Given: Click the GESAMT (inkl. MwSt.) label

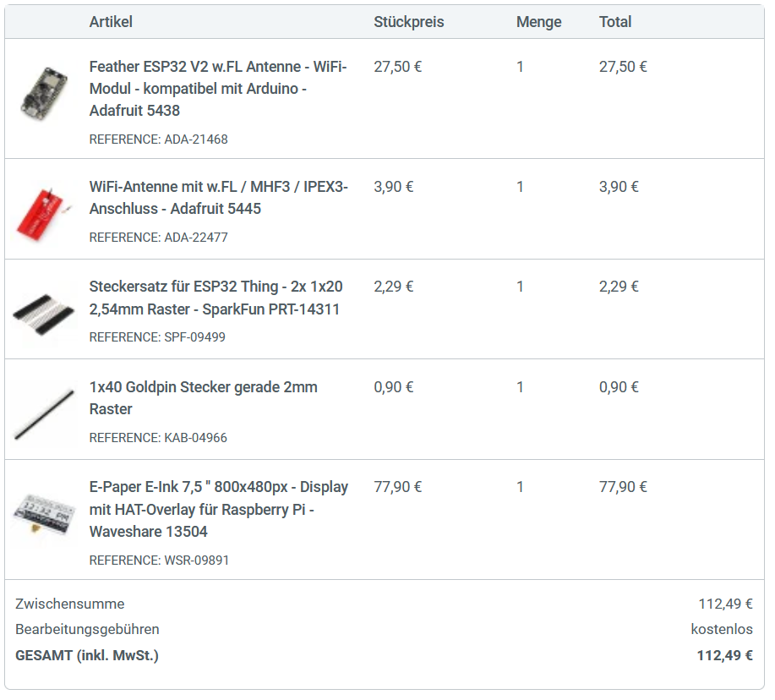Looking at the screenshot, I should point(87,655).
